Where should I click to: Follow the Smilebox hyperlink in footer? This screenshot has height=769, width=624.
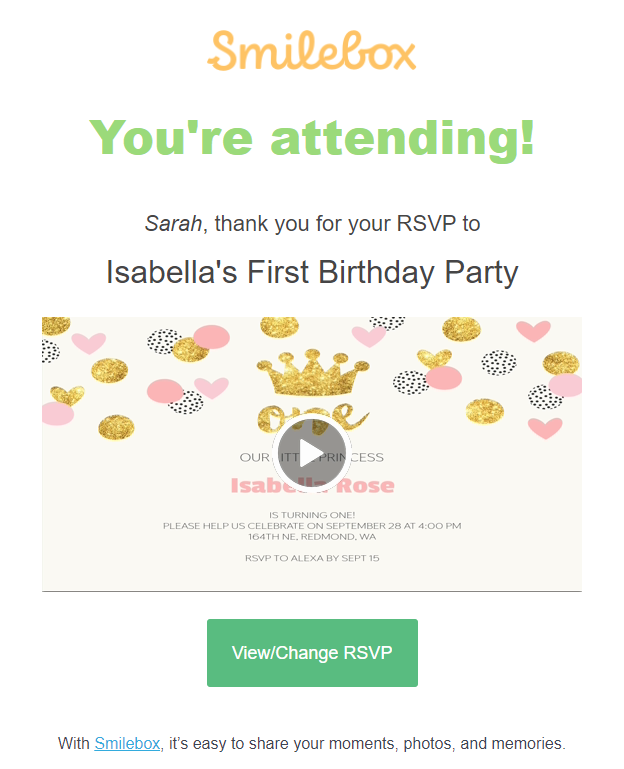(x=127, y=743)
